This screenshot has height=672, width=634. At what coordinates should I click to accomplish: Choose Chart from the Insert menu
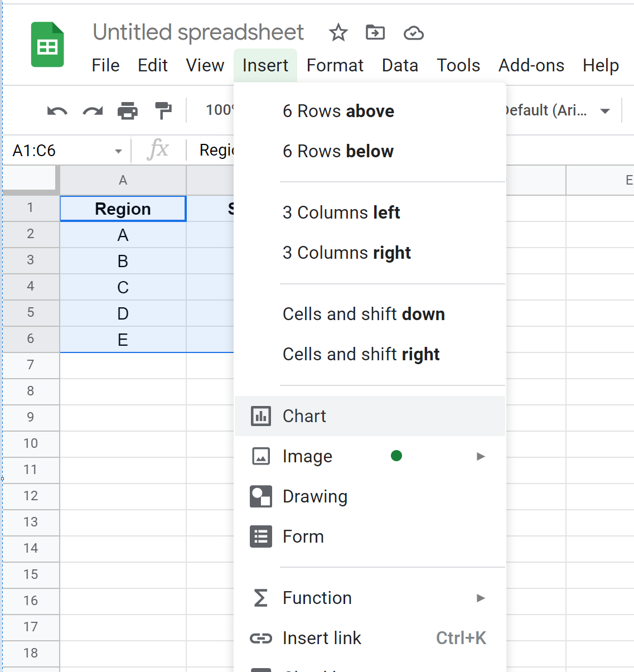pyautogui.click(x=304, y=416)
